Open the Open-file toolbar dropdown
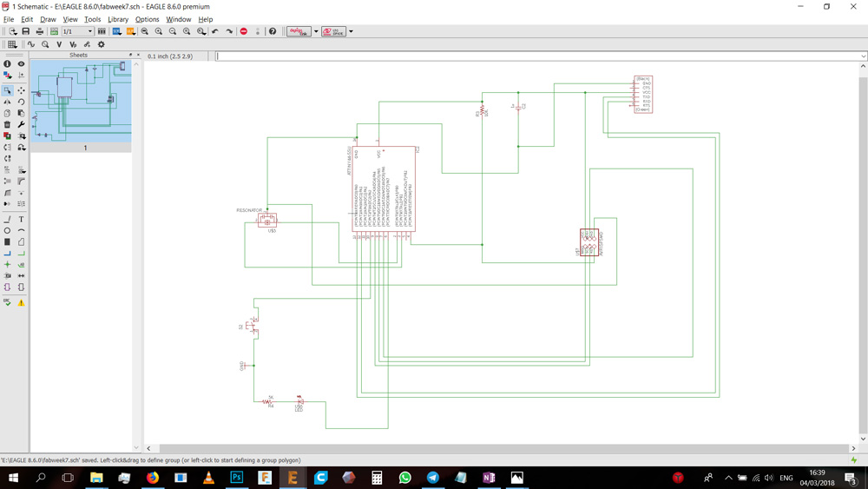This screenshot has height=489, width=868. point(11,31)
